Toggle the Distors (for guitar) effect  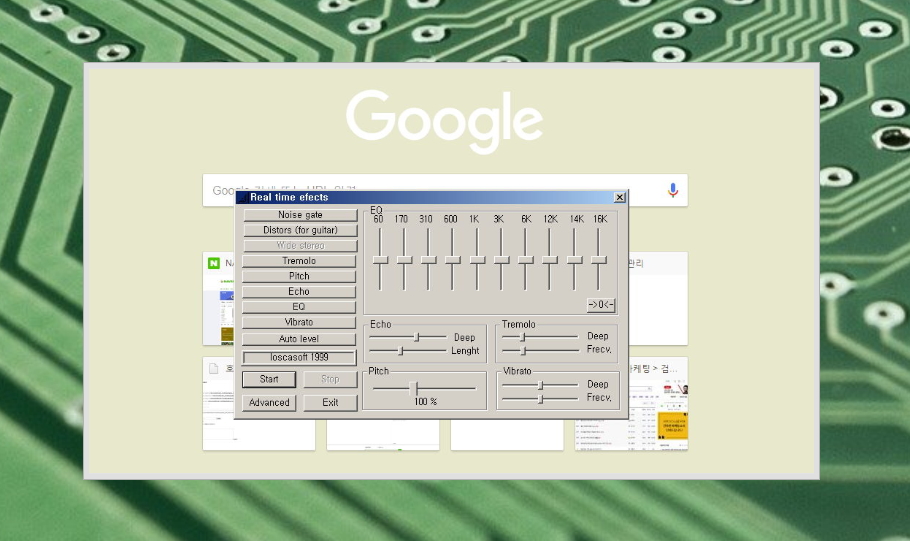coord(300,230)
